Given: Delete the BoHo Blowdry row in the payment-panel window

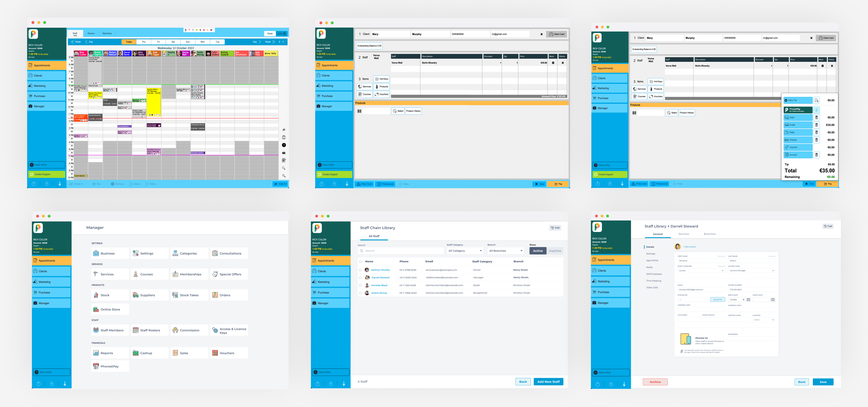Looking at the screenshot, I should pyautogui.click(x=832, y=66).
